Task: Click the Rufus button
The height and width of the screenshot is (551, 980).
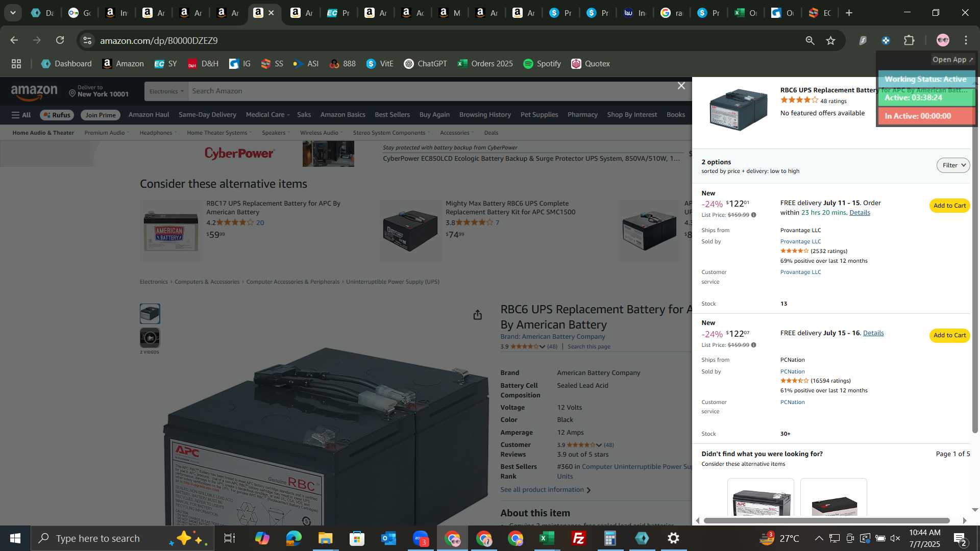Action: click(57, 115)
